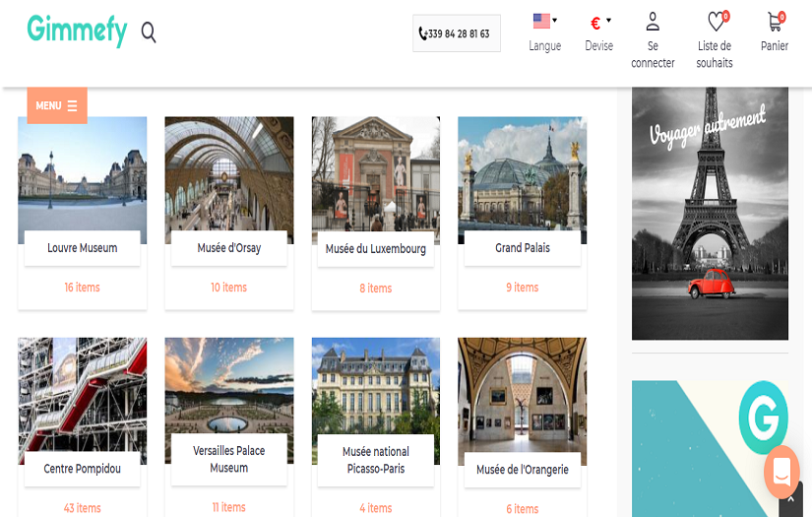The height and width of the screenshot is (517, 812).
Task: Open Musée national Picasso-Paris title
Action: [376, 460]
